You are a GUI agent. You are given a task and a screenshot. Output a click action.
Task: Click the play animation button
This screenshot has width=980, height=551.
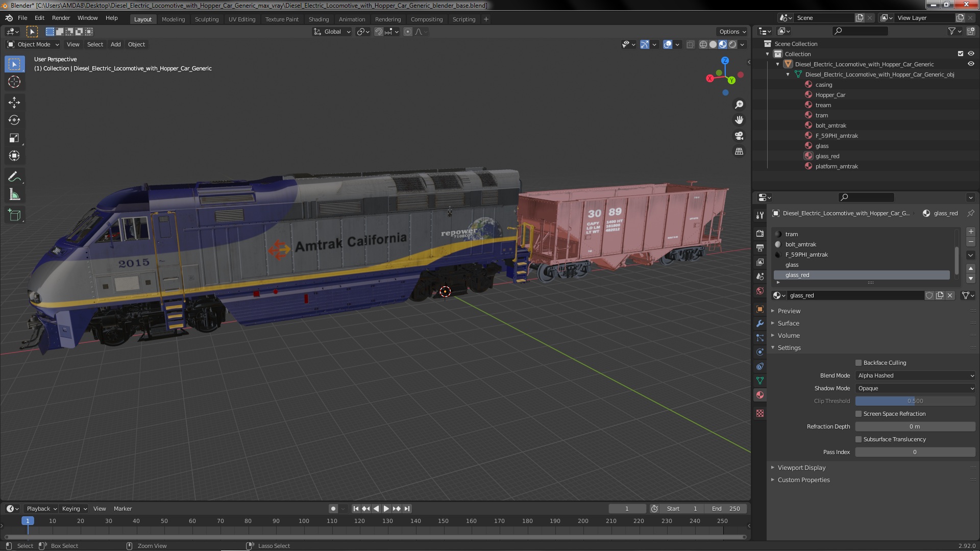(386, 509)
